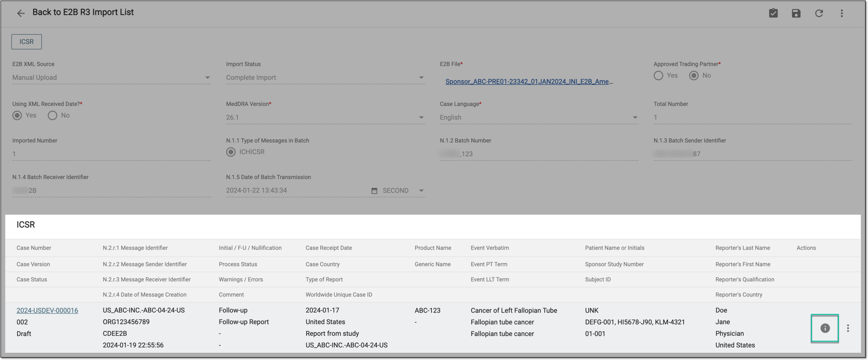Click the Date of Batch Transmission field
Screen dimensions: 868x360
click(x=297, y=191)
